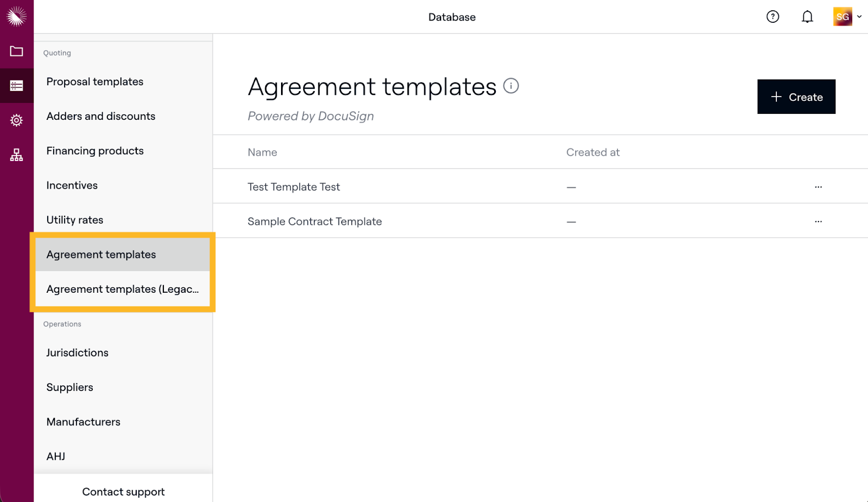Open more options for Test Template Test

[x=818, y=187]
